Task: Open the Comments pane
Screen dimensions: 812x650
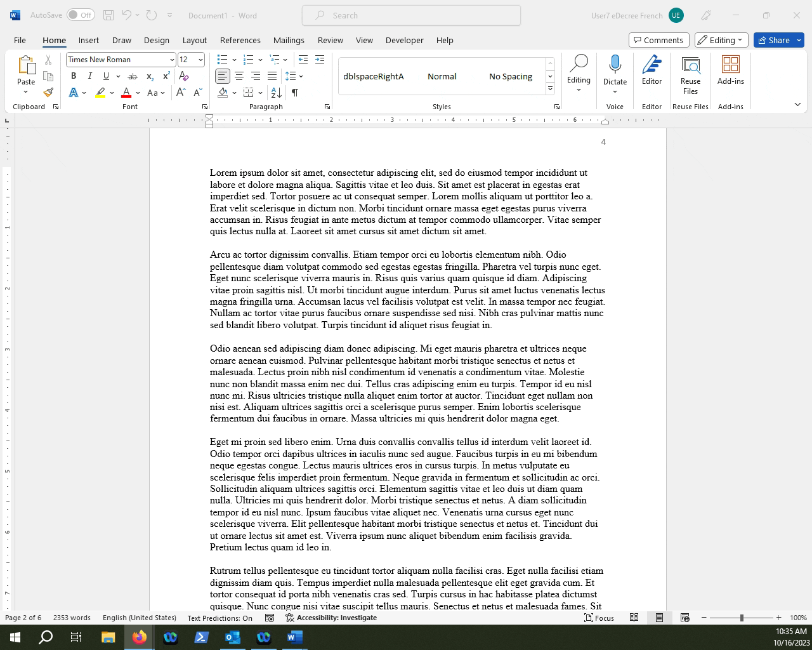Action: tap(658, 40)
